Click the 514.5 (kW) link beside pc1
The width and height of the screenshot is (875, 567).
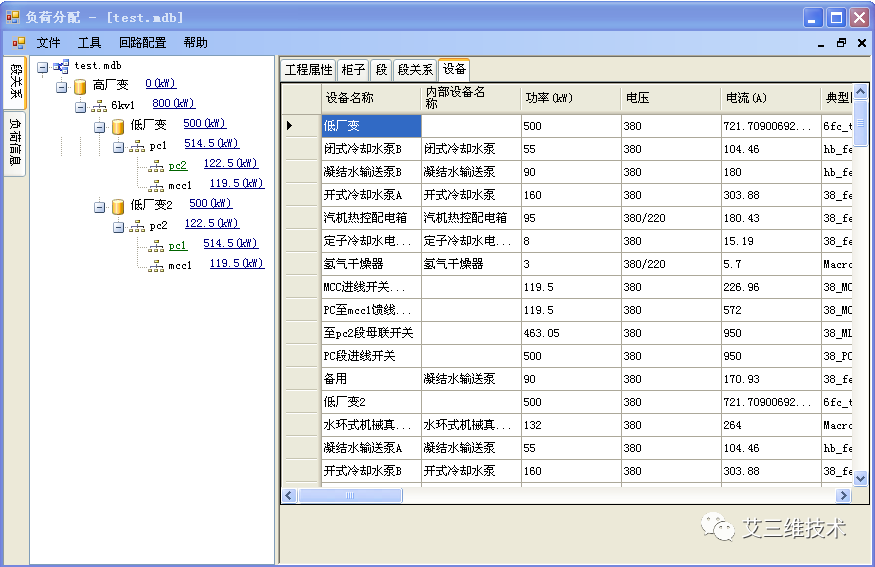pyautogui.click(x=211, y=144)
